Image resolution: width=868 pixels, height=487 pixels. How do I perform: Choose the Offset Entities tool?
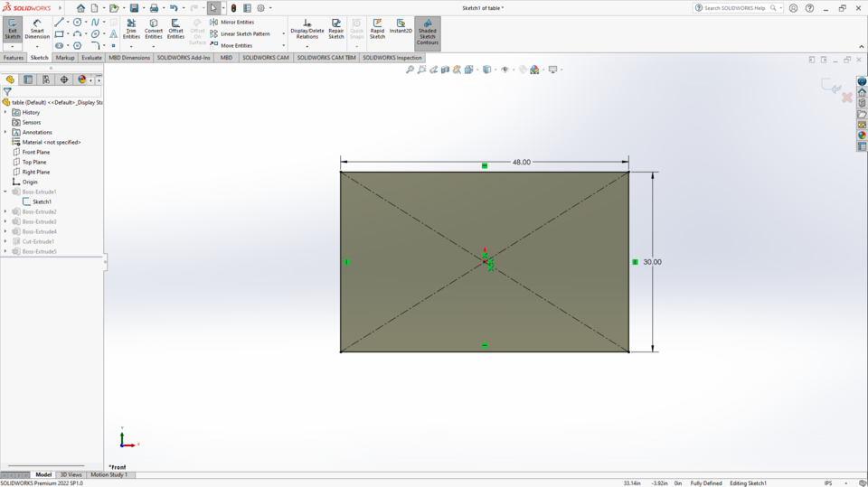(x=175, y=28)
